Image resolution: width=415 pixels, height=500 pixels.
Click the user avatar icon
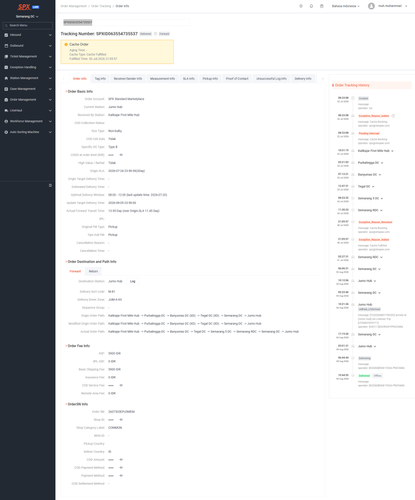click(371, 6)
